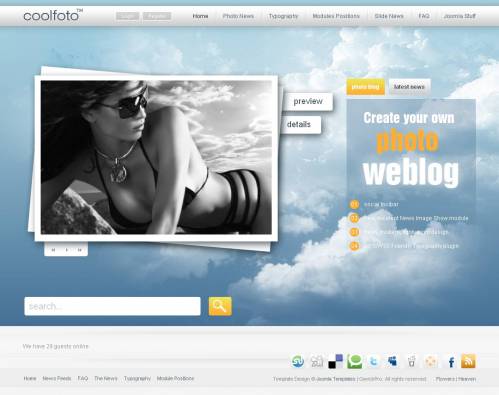
Task: Open the black-and-white featured photo
Action: (156, 157)
